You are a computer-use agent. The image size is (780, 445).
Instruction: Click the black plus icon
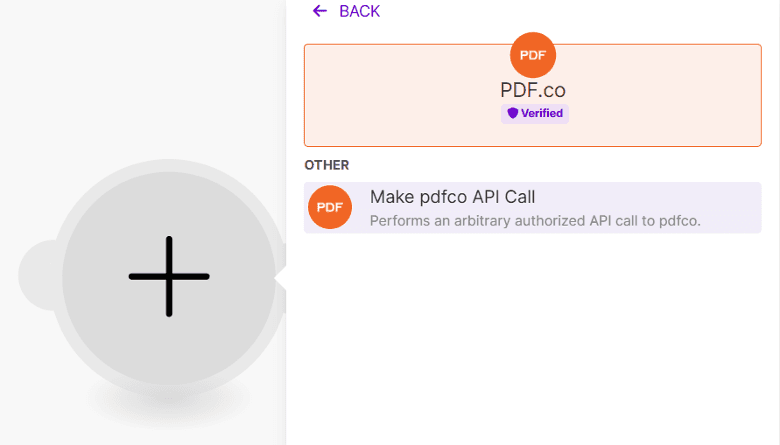tap(169, 276)
